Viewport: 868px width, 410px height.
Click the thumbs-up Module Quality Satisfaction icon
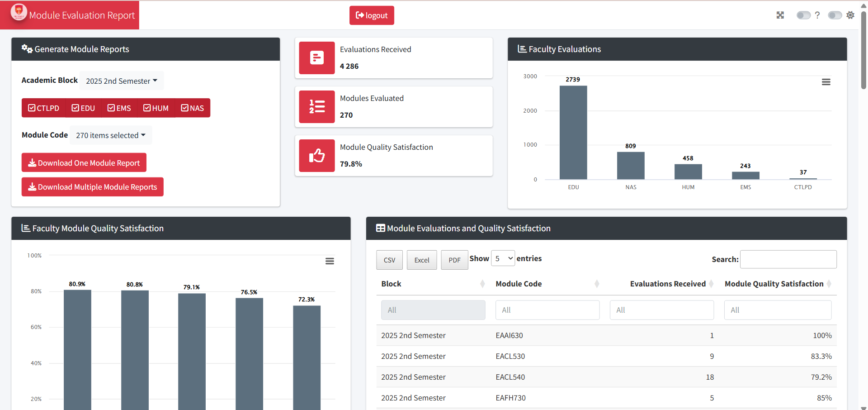coord(316,155)
